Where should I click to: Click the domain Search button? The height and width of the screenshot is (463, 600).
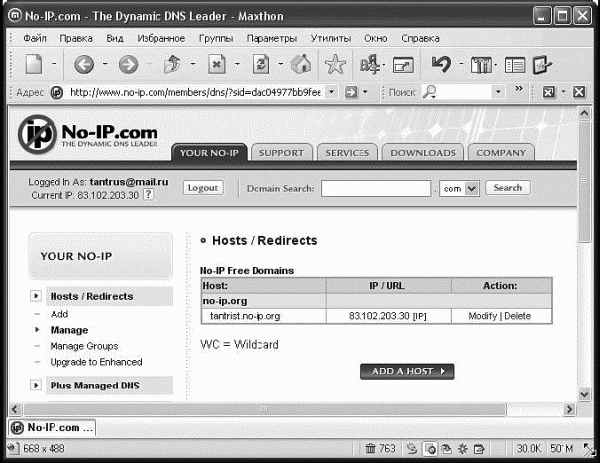click(x=508, y=188)
